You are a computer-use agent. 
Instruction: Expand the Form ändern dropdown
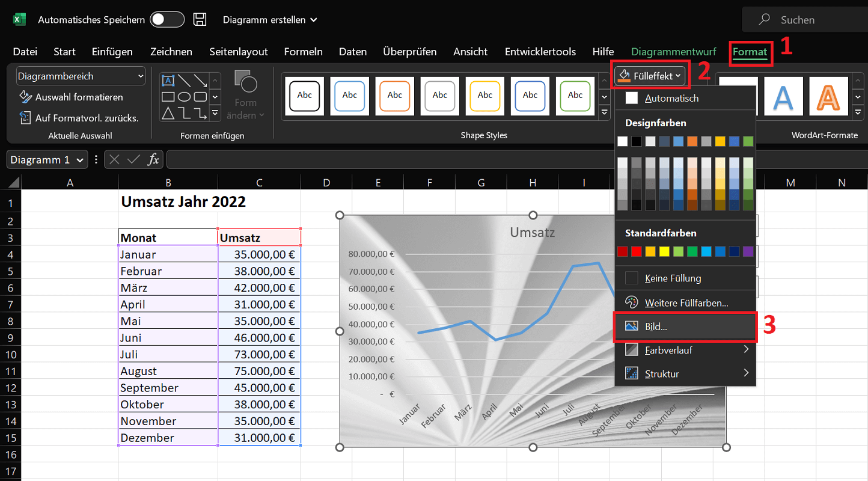point(245,109)
